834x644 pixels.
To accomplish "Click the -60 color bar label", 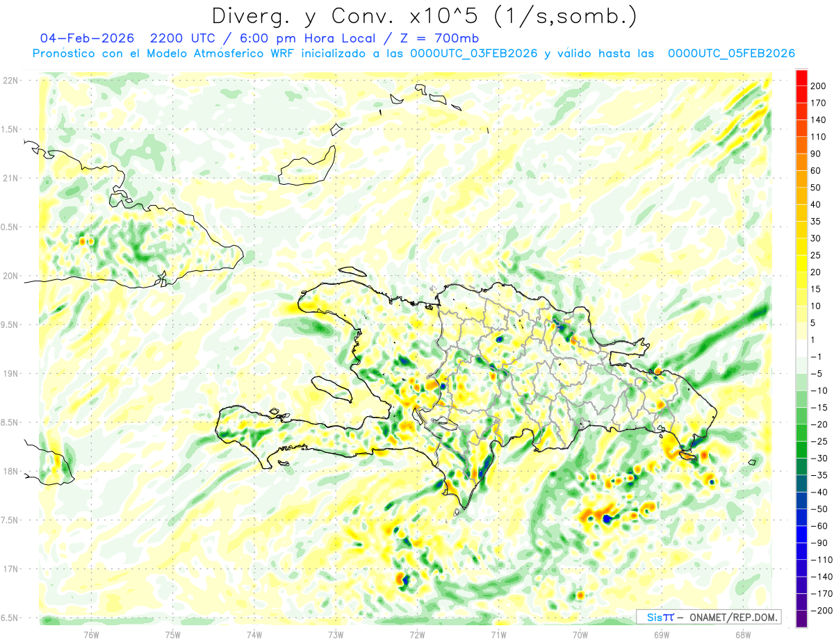I will tap(819, 526).
